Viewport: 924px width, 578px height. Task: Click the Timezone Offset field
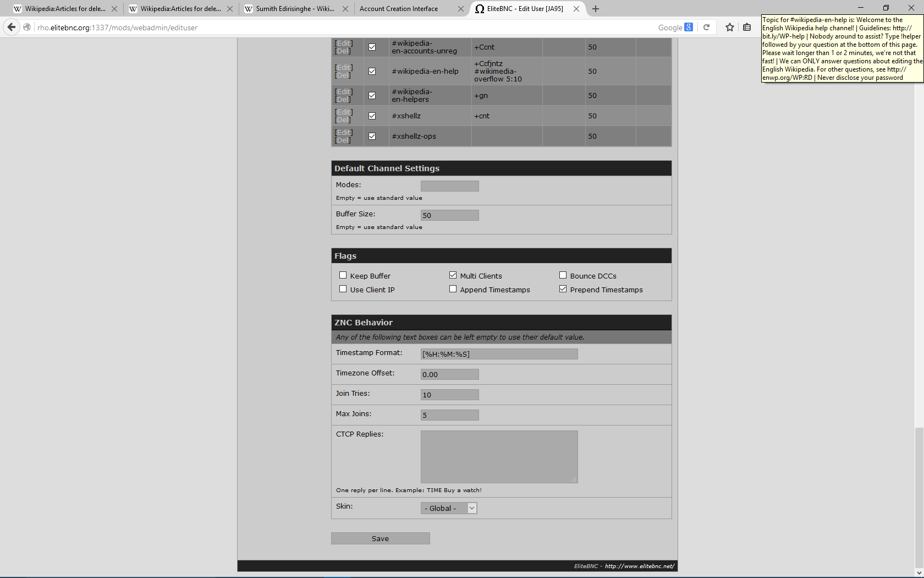(x=450, y=374)
